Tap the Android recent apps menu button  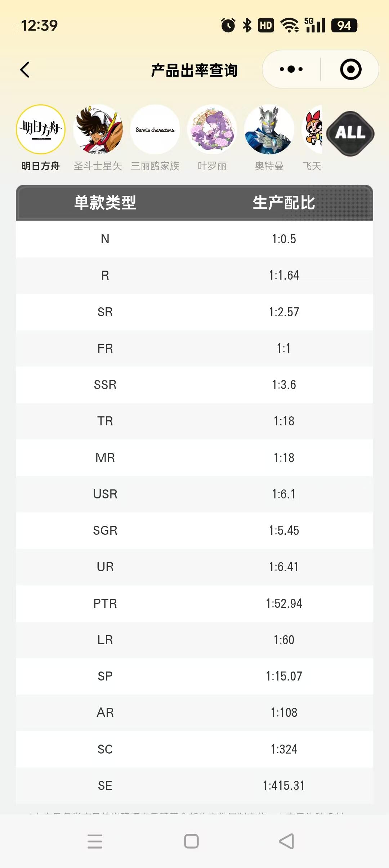[x=95, y=841]
